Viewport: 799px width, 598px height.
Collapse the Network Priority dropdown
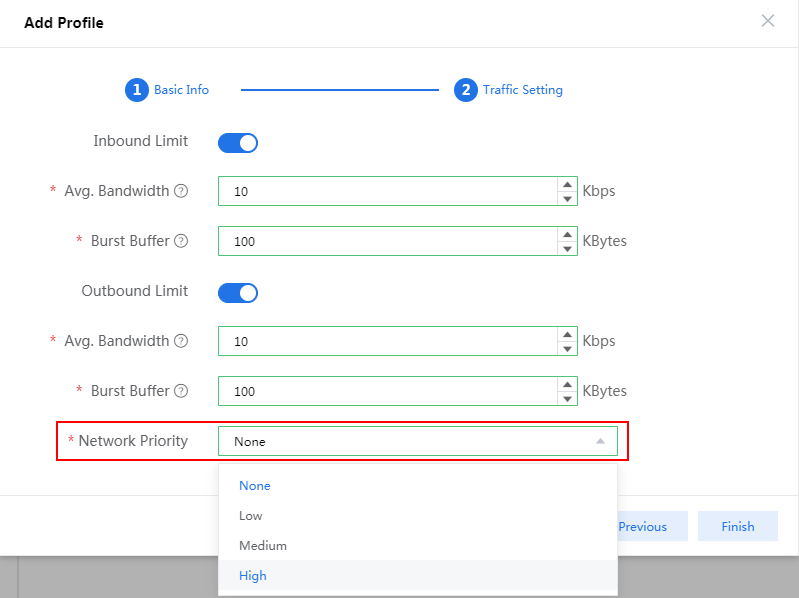point(599,441)
